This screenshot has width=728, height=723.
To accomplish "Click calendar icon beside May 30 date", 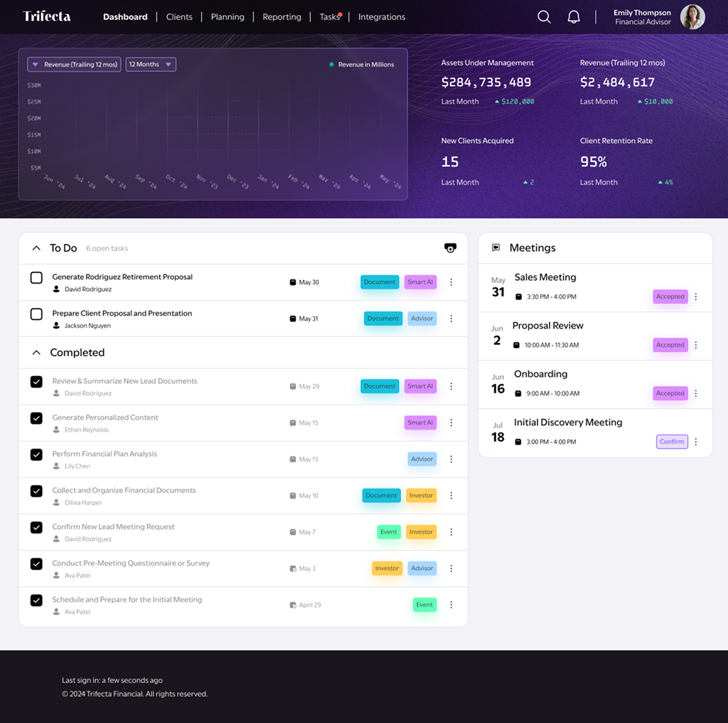I will [x=293, y=282].
